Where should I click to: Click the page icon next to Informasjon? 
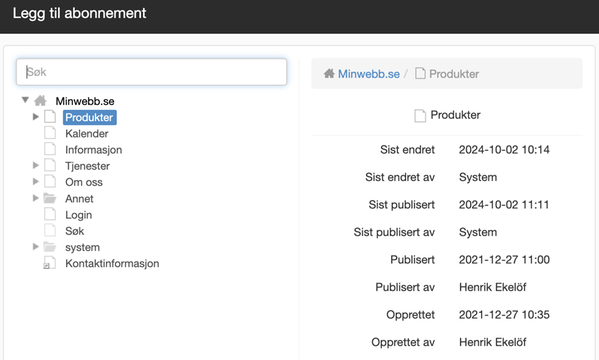(50, 149)
